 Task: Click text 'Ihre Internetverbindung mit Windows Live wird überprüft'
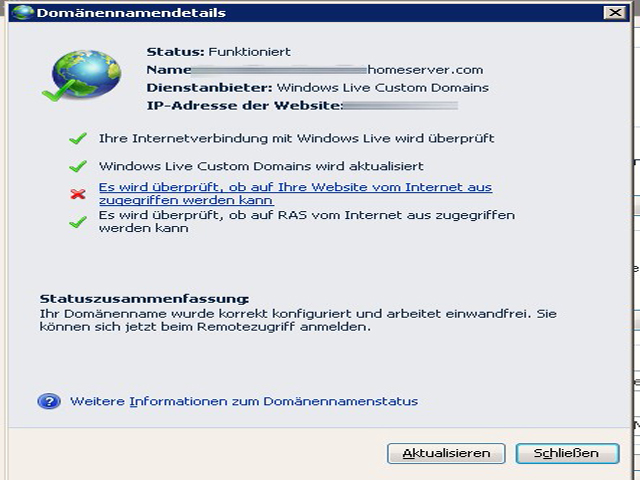click(x=296, y=138)
